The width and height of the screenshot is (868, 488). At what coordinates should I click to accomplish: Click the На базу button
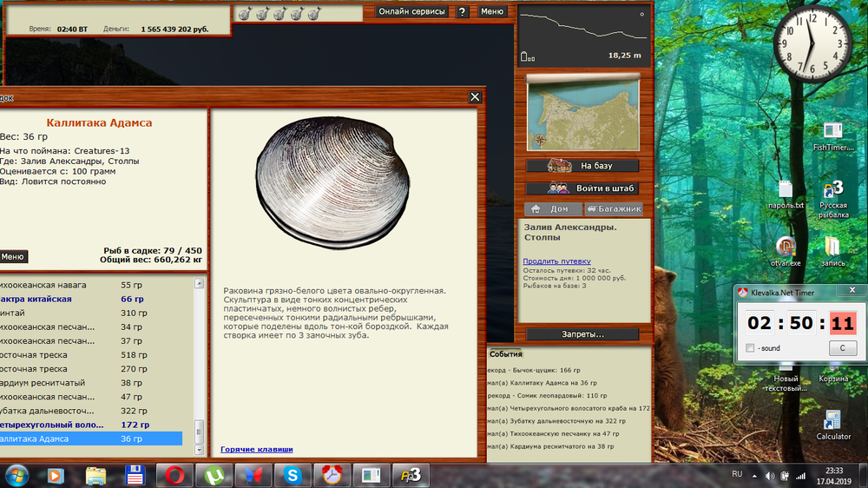click(x=582, y=166)
